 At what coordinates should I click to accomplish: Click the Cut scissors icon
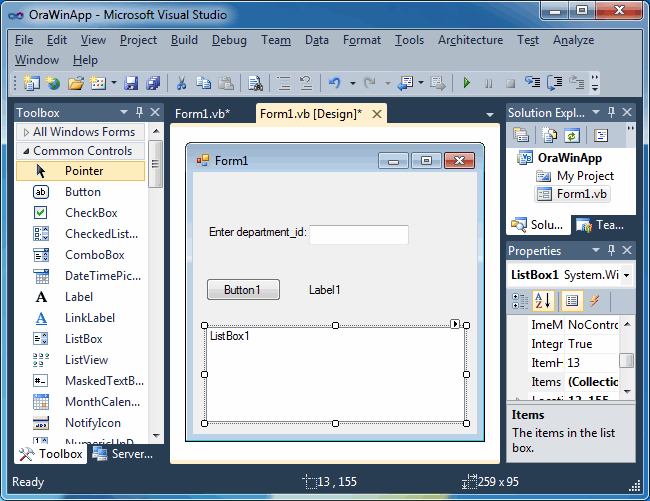click(x=181, y=83)
